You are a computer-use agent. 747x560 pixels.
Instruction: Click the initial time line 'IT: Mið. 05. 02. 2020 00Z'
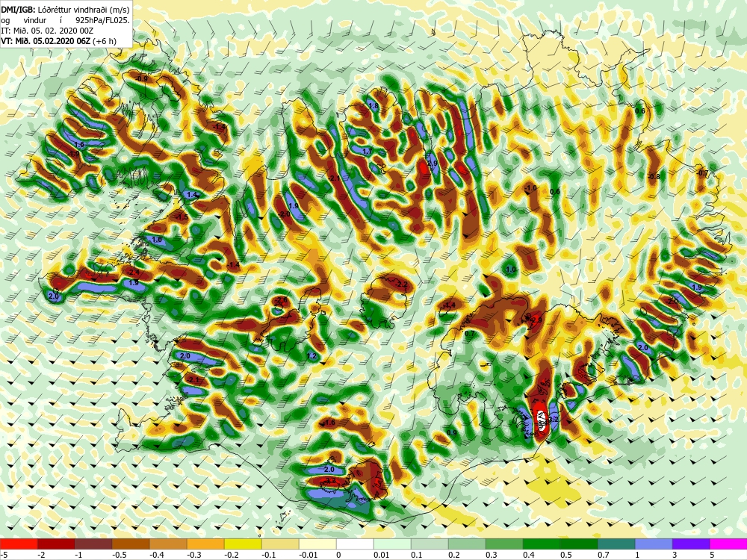pyautogui.click(x=47, y=31)
